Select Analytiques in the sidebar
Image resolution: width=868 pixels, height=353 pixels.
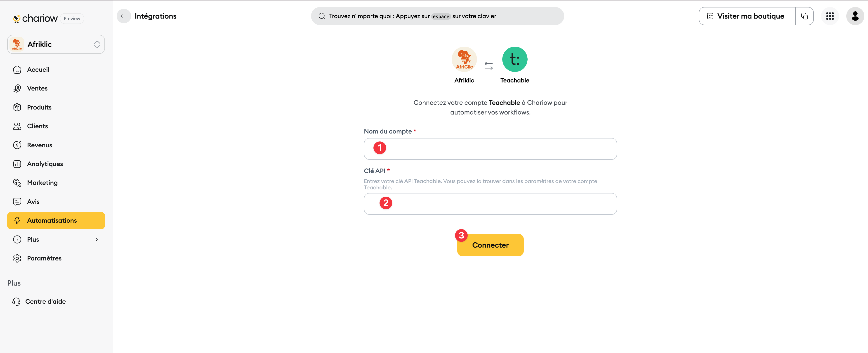tap(56, 164)
